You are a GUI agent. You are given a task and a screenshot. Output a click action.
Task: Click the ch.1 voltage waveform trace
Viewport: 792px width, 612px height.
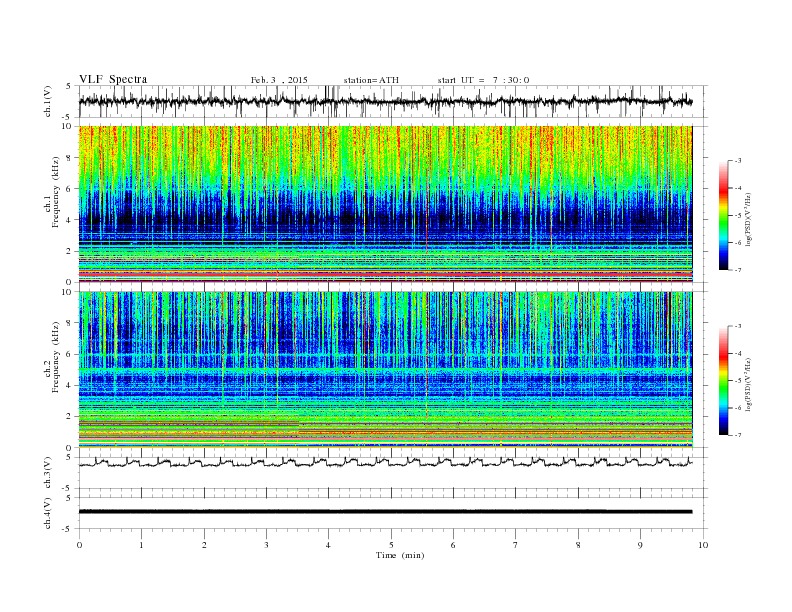coord(386,101)
